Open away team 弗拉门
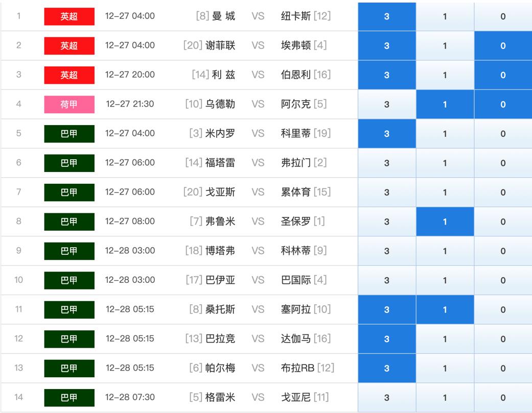 pyautogui.click(x=295, y=163)
